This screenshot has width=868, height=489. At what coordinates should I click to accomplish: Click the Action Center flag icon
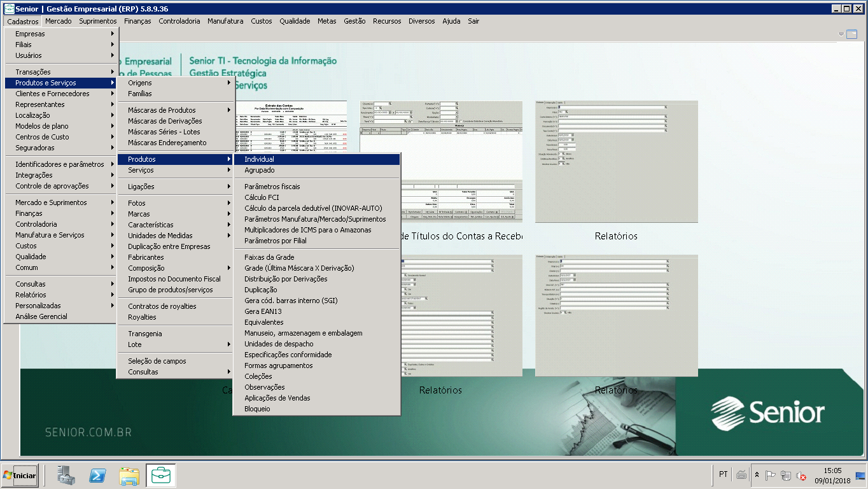tap(771, 475)
